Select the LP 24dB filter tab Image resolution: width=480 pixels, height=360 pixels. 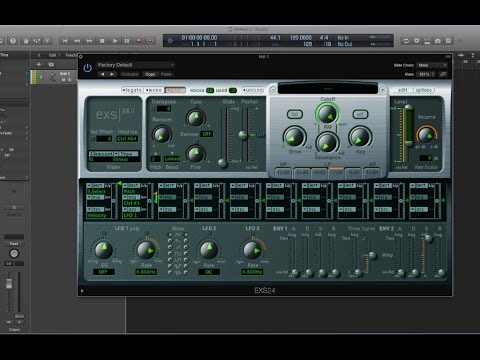(x=302, y=172)
